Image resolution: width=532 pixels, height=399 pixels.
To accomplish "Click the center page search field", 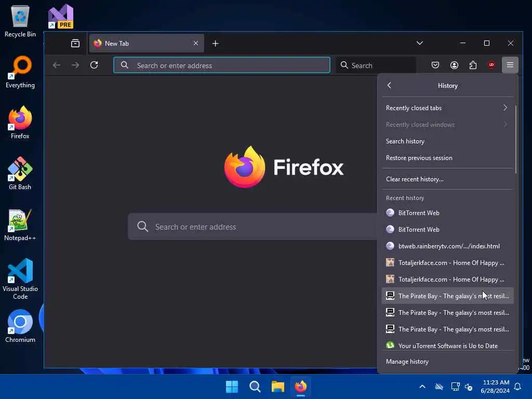I will [252, 227].
